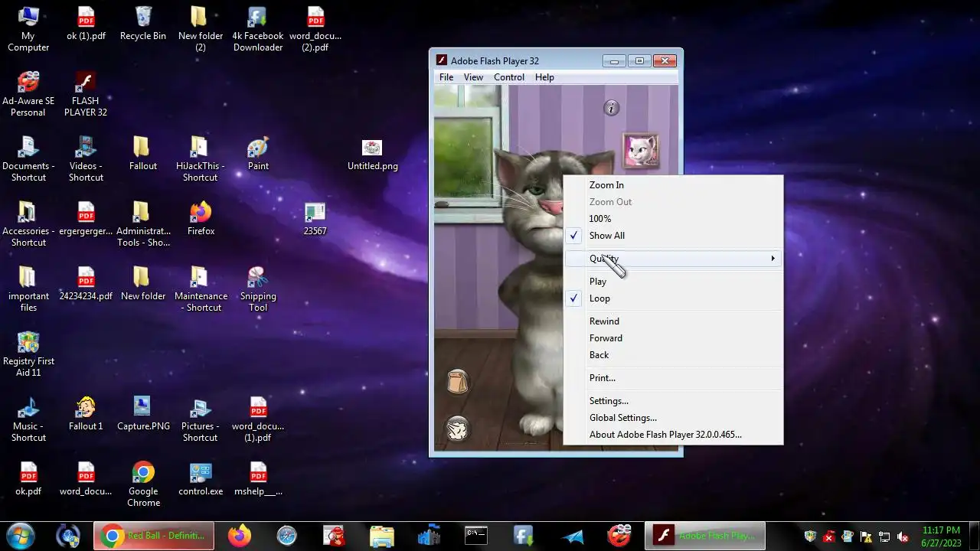Select the Snipping Tool icon

[x=258, y=290]
